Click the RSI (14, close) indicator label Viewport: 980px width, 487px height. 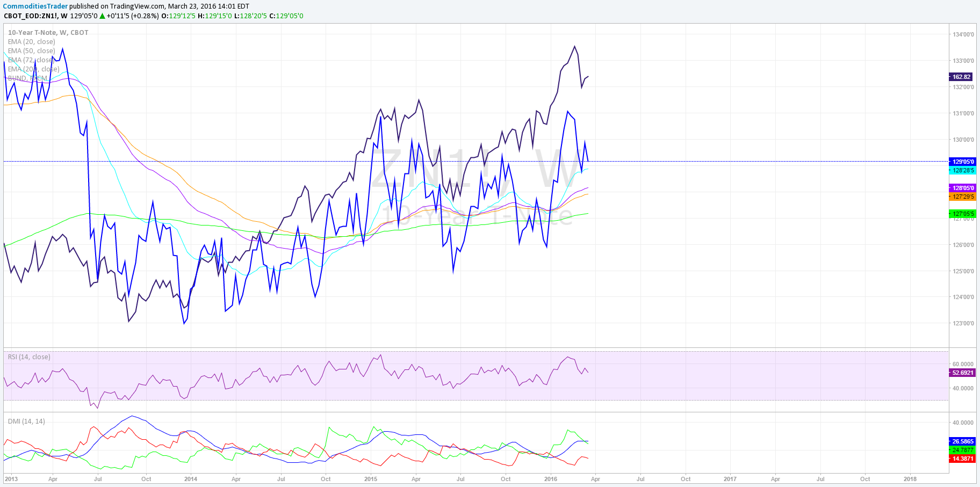click(x=29, y=357)
